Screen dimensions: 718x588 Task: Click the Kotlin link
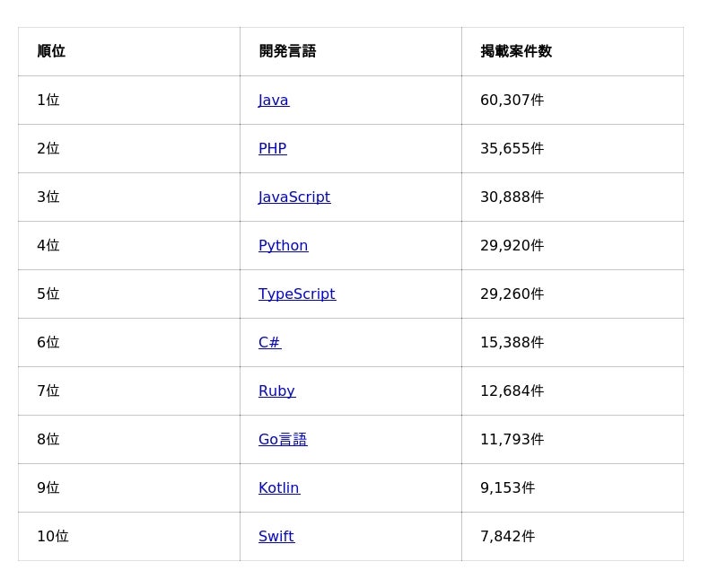(x=278, y=488)
